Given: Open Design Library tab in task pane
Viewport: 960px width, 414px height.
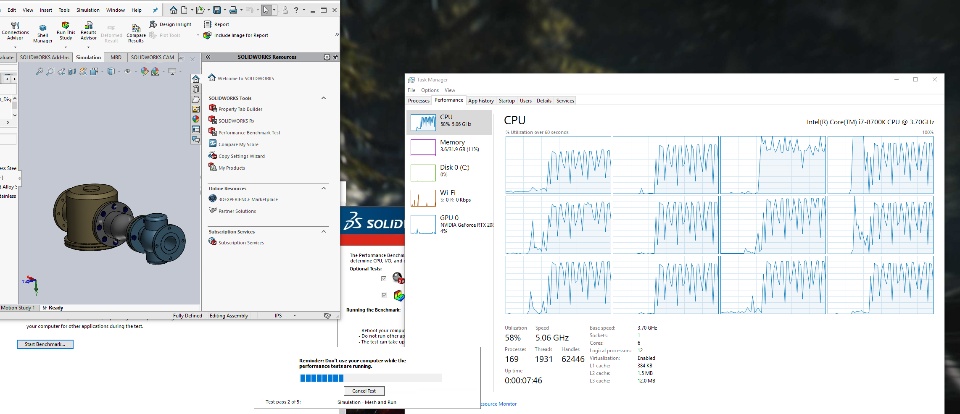Looking at the screenshot, I should 196,89.
